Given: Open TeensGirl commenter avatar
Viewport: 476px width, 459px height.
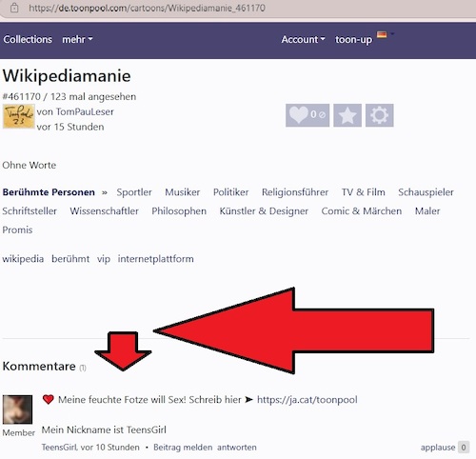Looking at the screenshot, I should tap(17, 409).
